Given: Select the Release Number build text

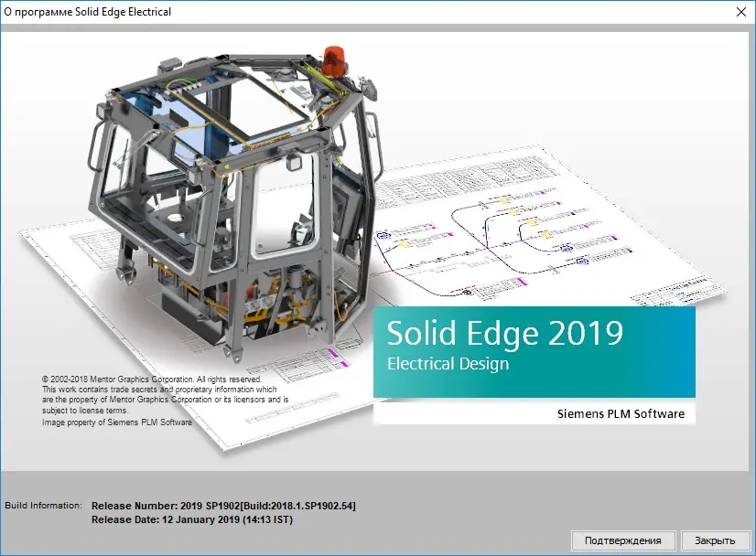Looking at the screenshot, I should click(x=223, y=506).
